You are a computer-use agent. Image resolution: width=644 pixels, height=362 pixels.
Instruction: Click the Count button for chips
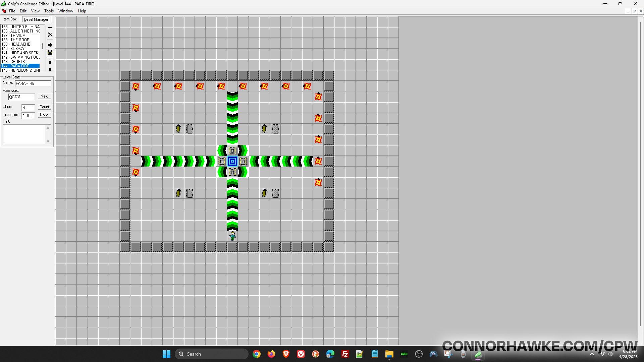click(44, 107)
